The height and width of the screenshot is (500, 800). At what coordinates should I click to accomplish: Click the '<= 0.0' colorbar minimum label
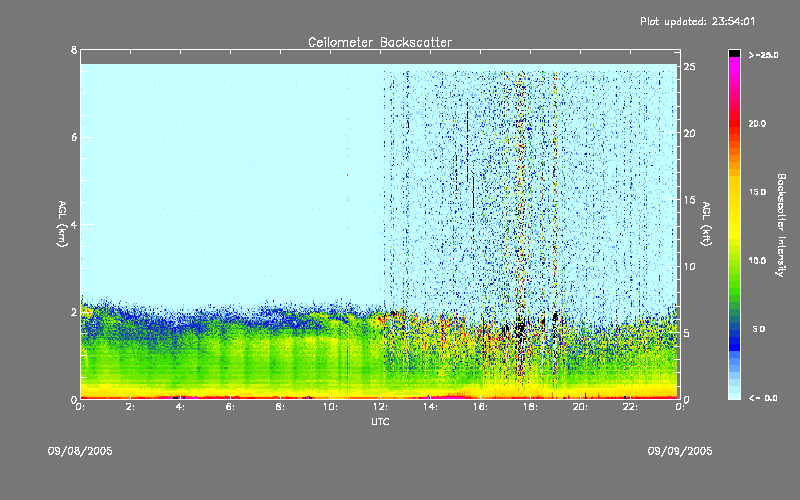click(763, 398)
